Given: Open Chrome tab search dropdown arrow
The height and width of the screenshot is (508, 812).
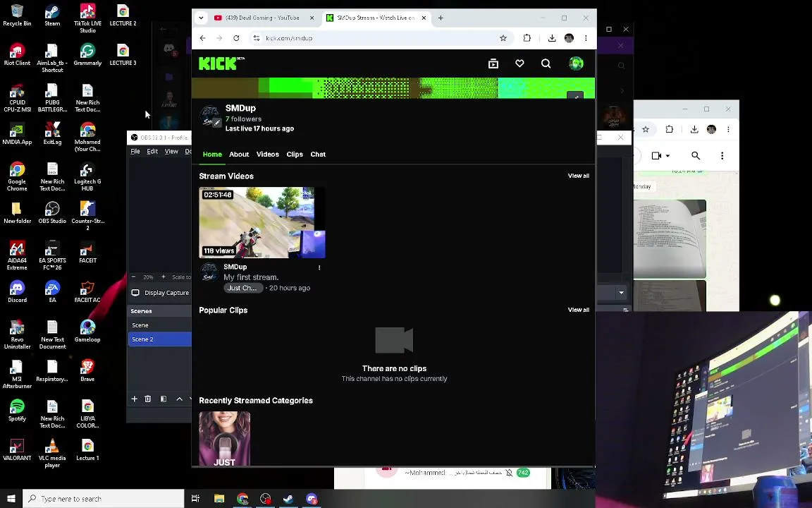Looking at the screenshot, I should pos(201,18).
